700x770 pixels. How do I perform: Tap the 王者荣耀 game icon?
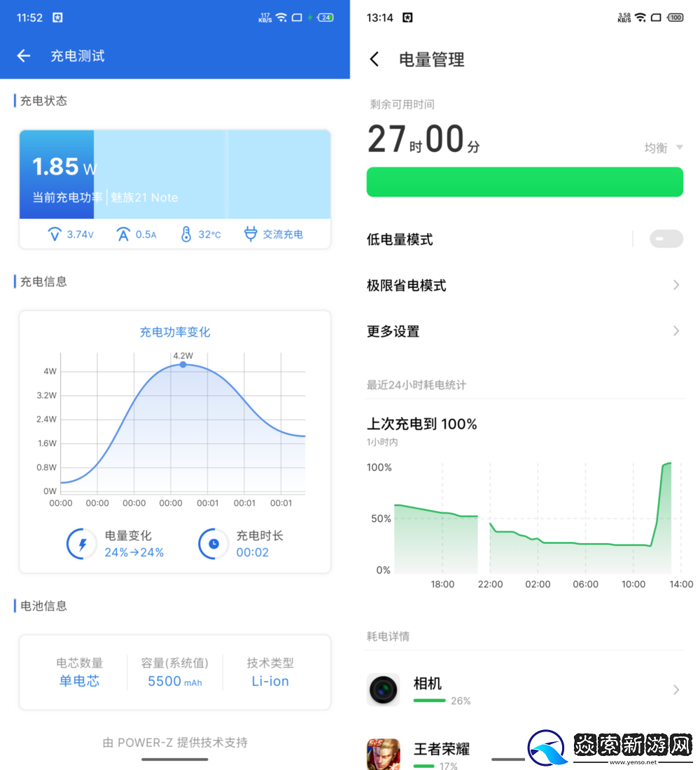(383, 754)
